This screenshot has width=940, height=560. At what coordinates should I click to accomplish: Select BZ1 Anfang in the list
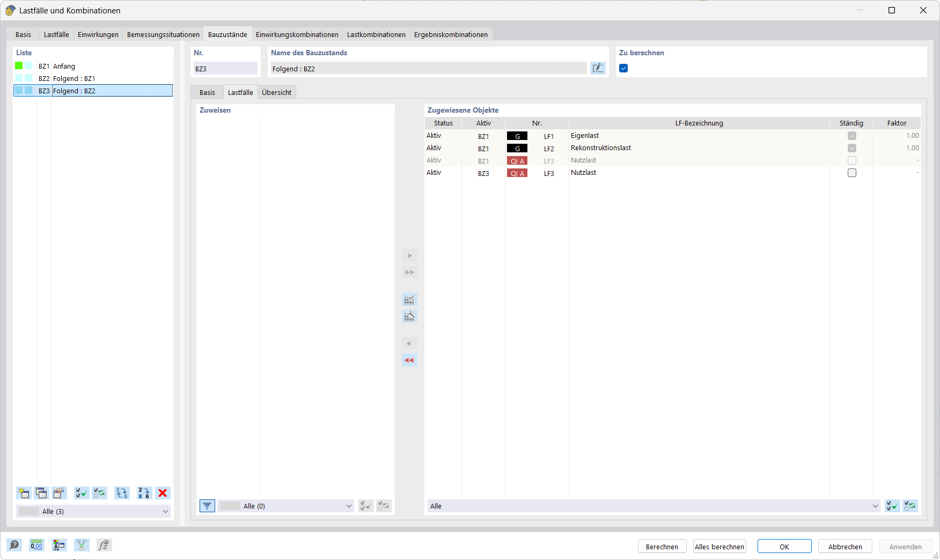tap(64, 66)
